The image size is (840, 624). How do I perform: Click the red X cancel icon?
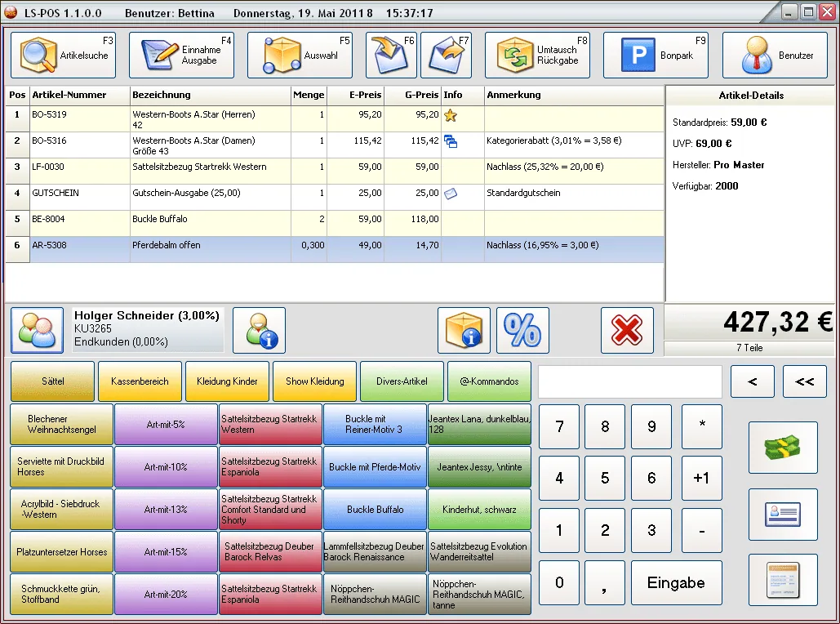tap(627, 330)
